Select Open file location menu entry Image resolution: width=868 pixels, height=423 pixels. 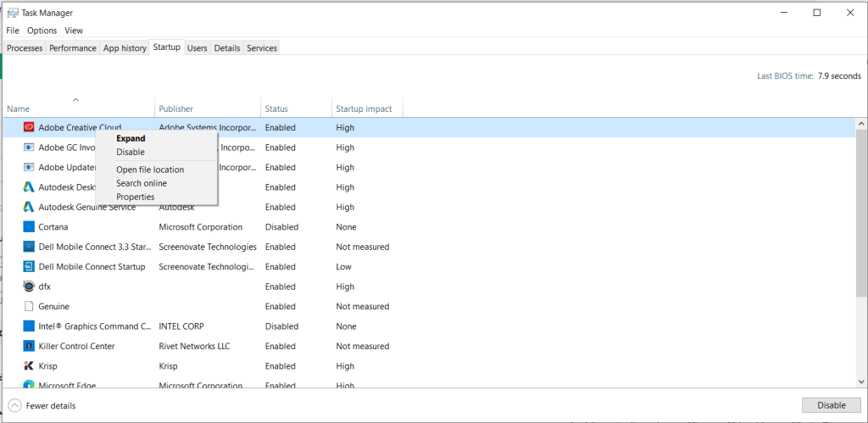150,170
